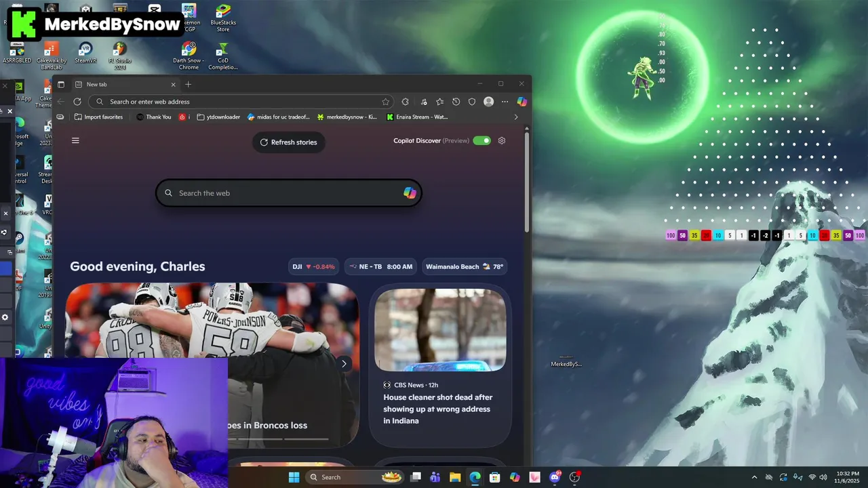Click the Edge page vertical scrollbar
Viewport: 868px width, 488px height.
tap(527, 183)
